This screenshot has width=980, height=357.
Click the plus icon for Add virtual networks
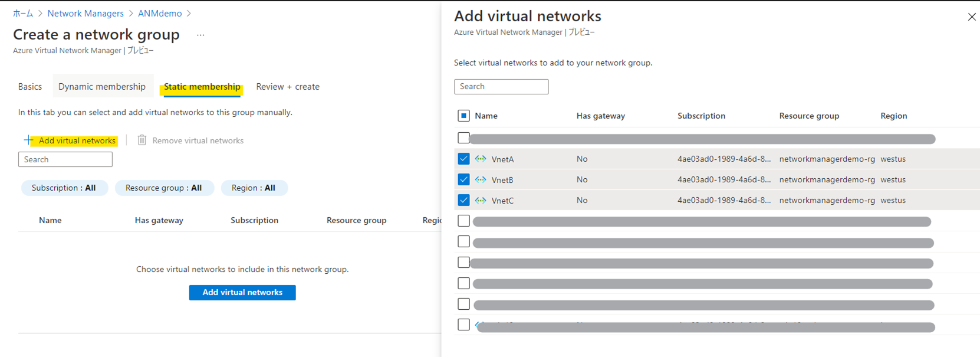point(28,140)
